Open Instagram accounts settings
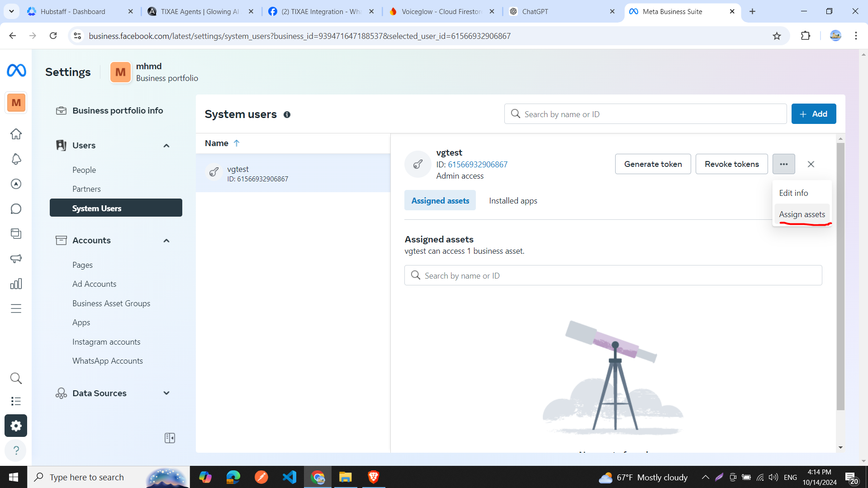The width and height of the screenshot is (868, 488). click(x=106, y=342)
